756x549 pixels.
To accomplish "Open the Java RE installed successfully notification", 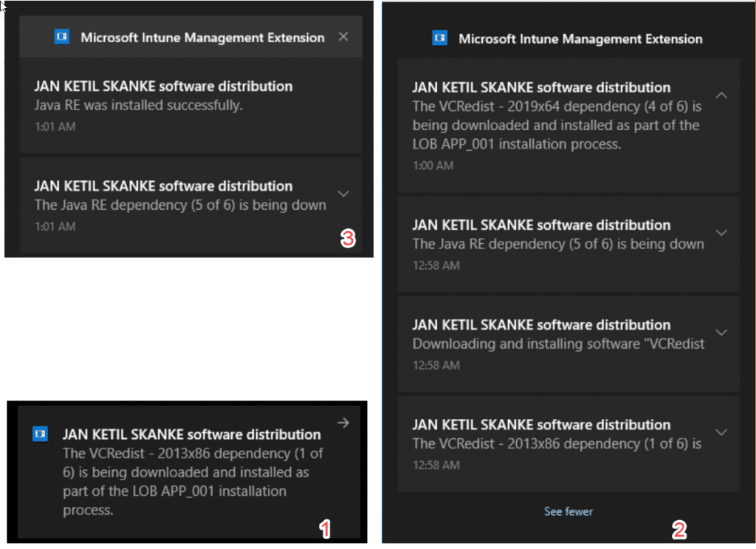I will point(191,106).
